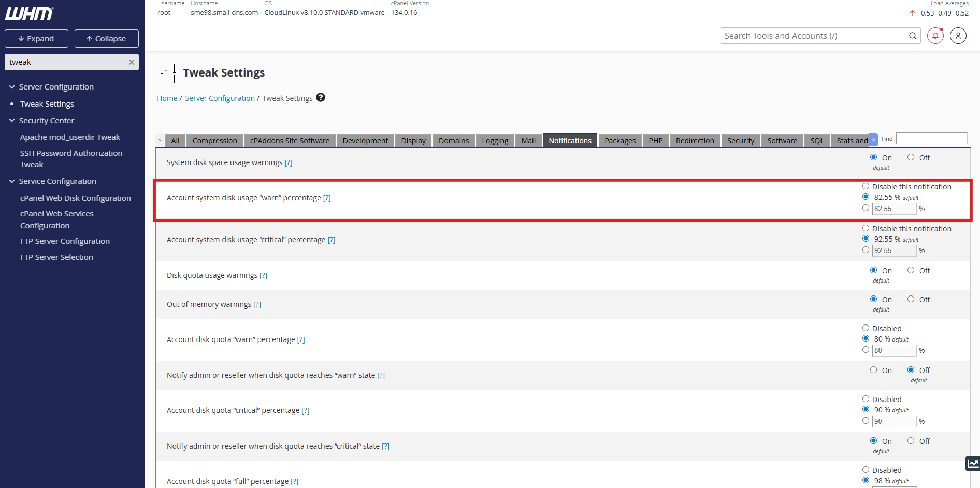Image resolution: width=980 pixels, height=488 pixels.
Task: Enable notify admin on quota warn state
Action: click(873, 370)
